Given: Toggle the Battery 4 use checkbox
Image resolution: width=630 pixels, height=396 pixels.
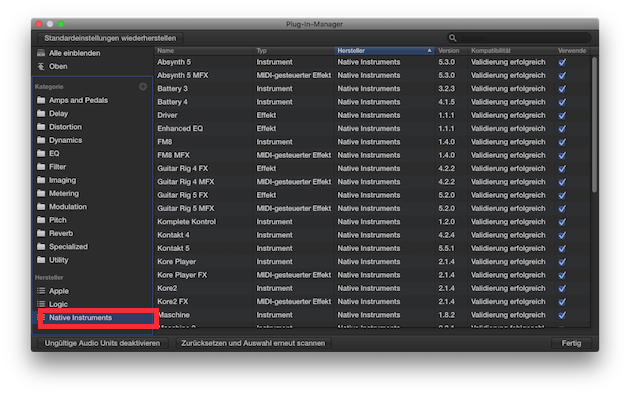Looking at the screenshot, I should click(562, 102).
